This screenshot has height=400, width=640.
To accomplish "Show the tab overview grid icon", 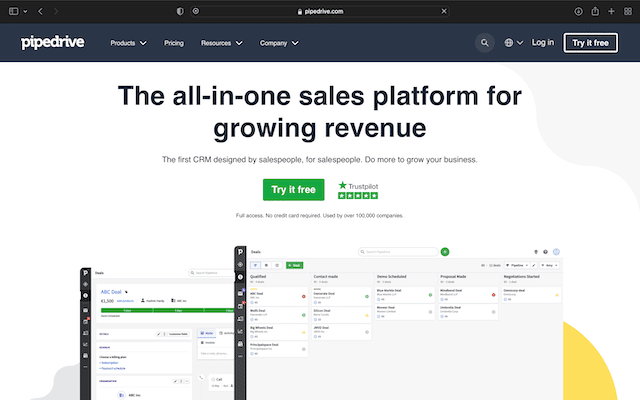I will [x=628, y=11].
